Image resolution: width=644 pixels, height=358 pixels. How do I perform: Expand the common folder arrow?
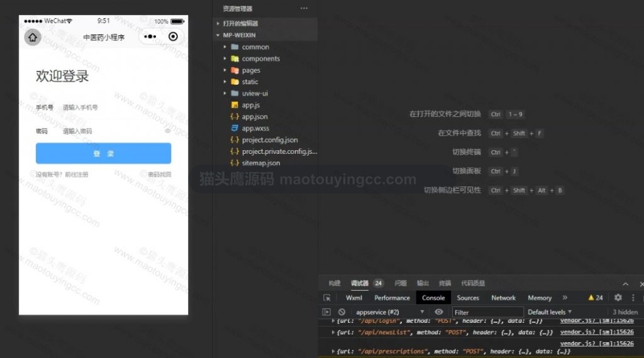tap(225, 46)
